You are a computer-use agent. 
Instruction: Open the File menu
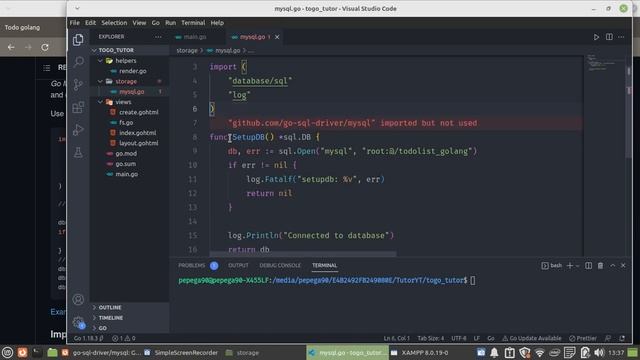(75, 23)
